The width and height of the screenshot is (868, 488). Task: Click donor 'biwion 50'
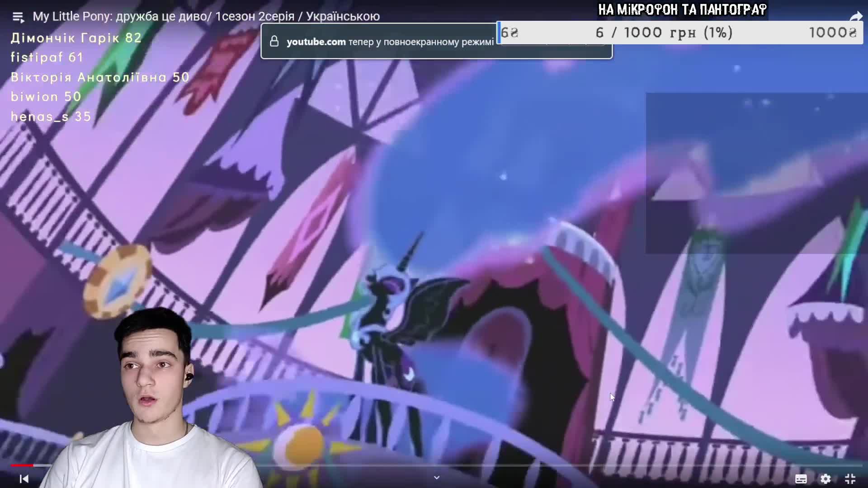(x=46, y=97)
